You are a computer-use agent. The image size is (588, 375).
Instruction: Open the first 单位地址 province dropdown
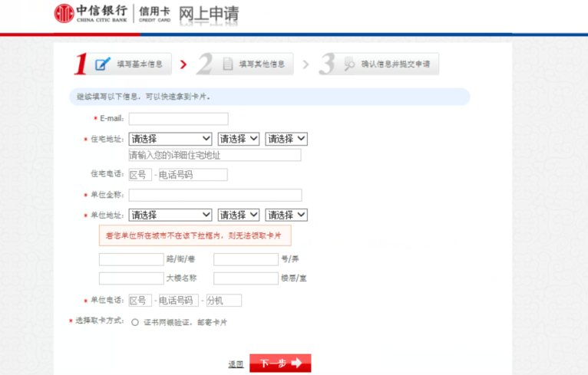point(170,215)
